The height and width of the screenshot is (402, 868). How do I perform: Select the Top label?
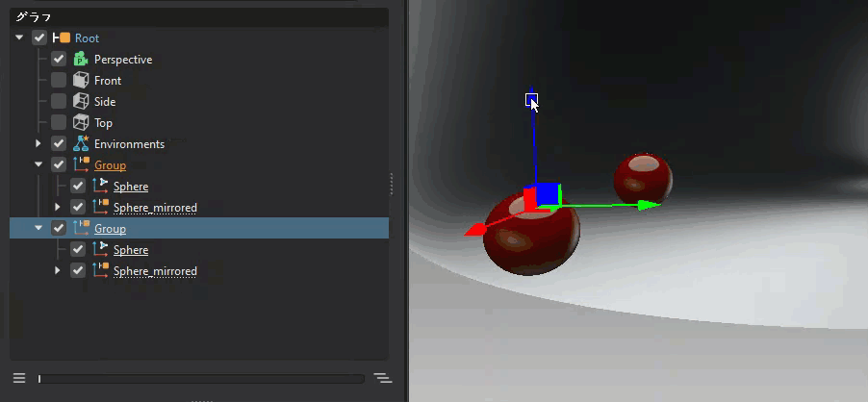point(103,123)
